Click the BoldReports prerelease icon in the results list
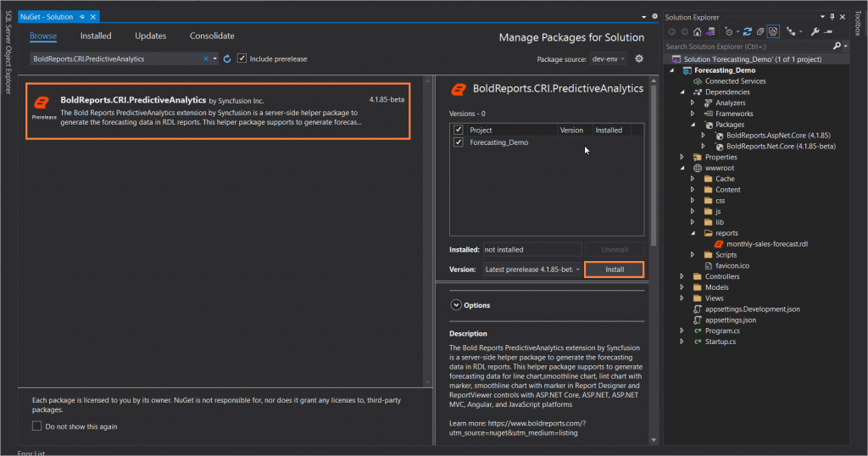868x456 pixels. pos(42,103)
